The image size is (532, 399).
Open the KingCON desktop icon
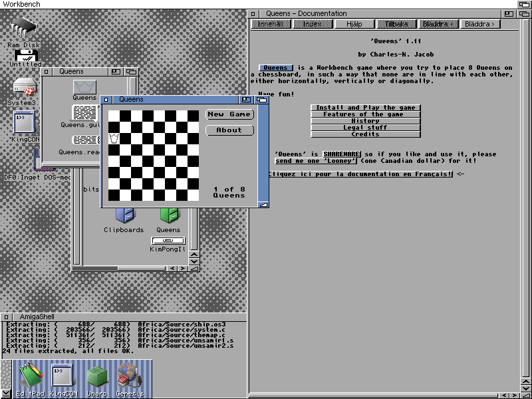click(24, 122)
